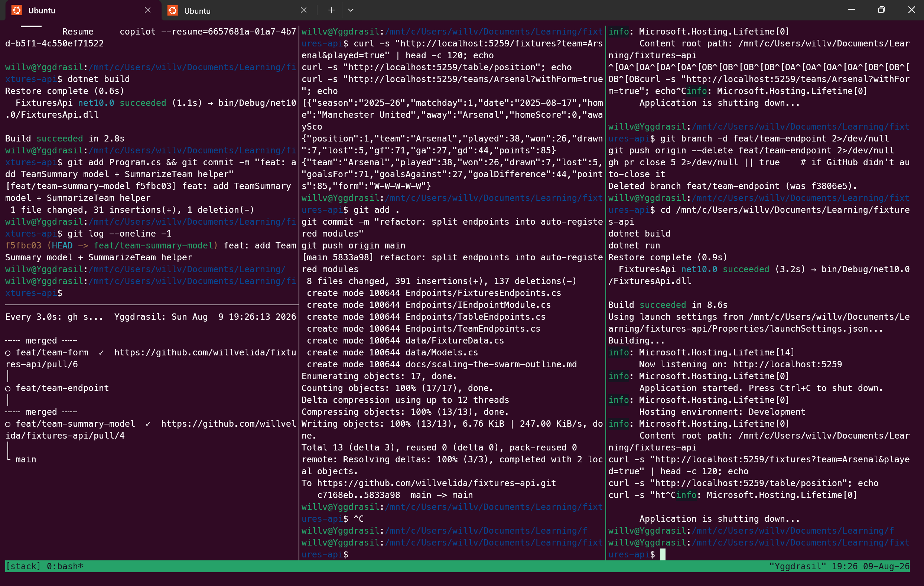Click 'Counting objects: 100% (17/17)' line
Screen dimensions: 924x586
tap(397, 388)
